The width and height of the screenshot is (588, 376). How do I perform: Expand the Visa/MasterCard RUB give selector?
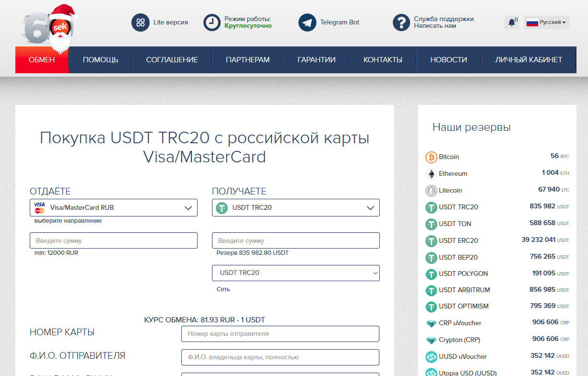click(113, 208)
